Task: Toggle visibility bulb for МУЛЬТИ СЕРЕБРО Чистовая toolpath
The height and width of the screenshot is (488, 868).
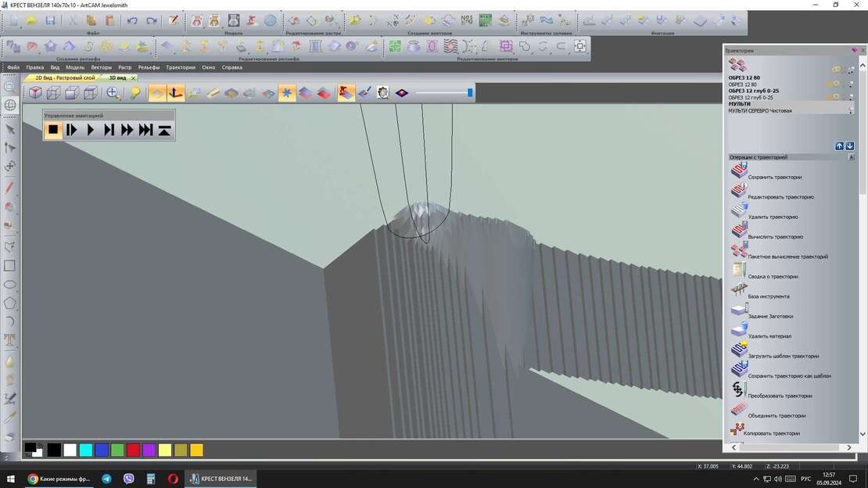Action: click(850, 111)
